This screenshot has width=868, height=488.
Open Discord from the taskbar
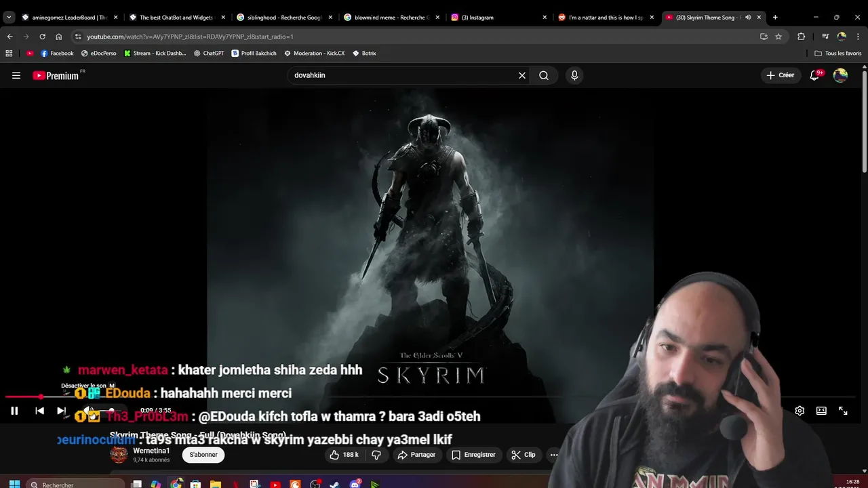355,485
